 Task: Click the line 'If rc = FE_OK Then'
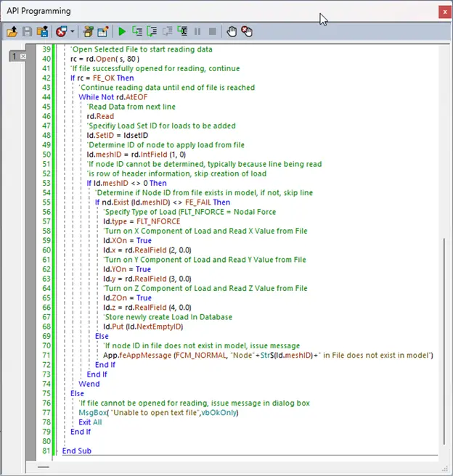tap(102, 78)
